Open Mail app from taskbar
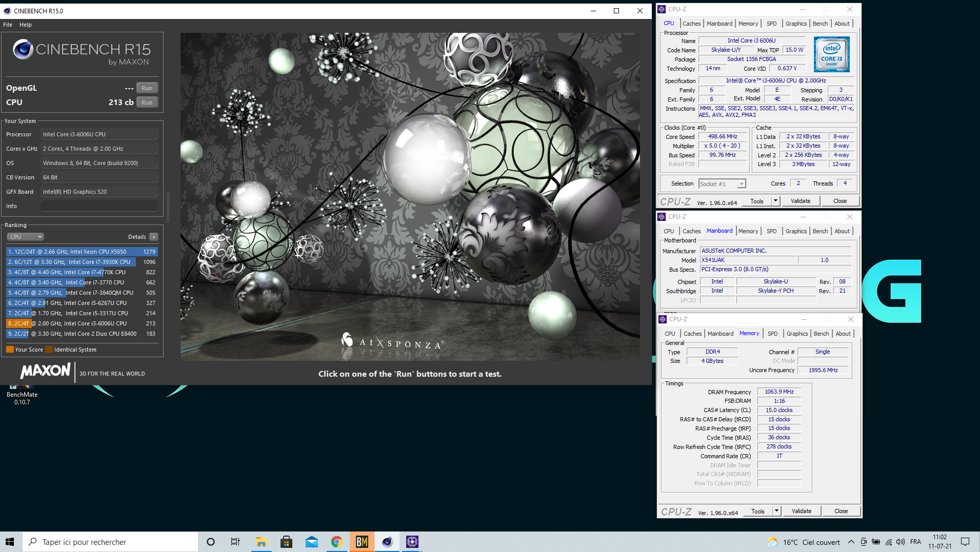Viewport: 980px width, 552px height. coord(311,542)
